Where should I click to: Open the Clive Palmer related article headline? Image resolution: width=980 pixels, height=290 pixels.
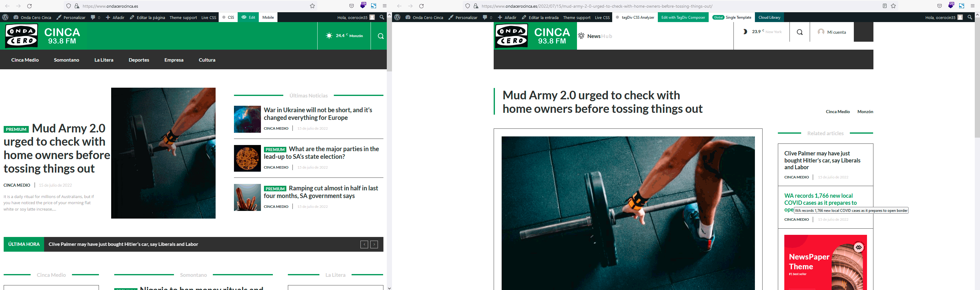pos(822,160)
